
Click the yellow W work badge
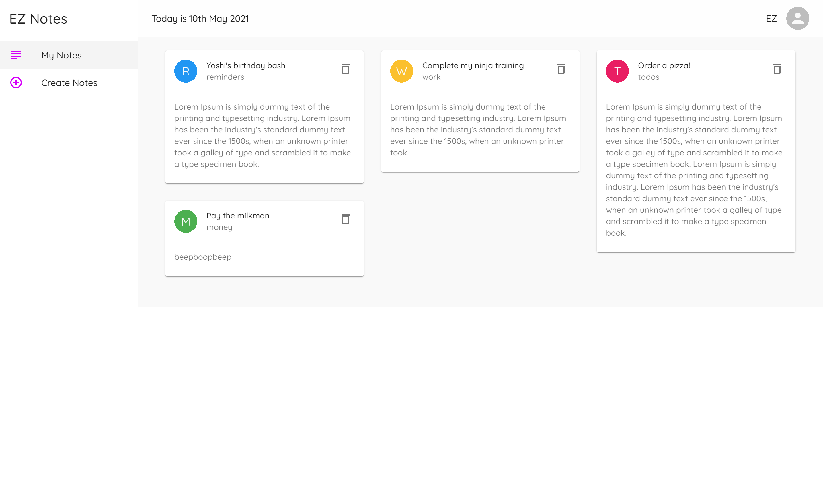pos(401,71)
